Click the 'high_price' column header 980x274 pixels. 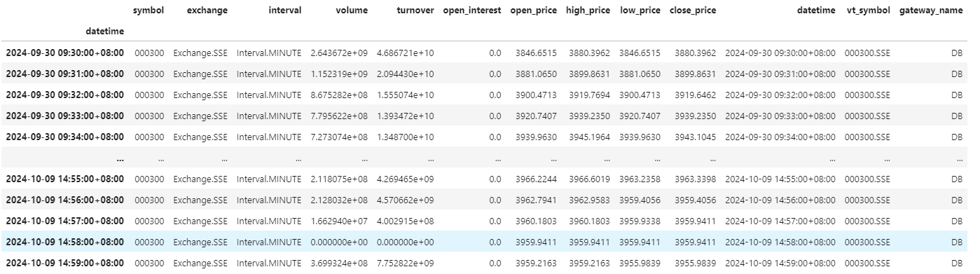coord(588,11)
